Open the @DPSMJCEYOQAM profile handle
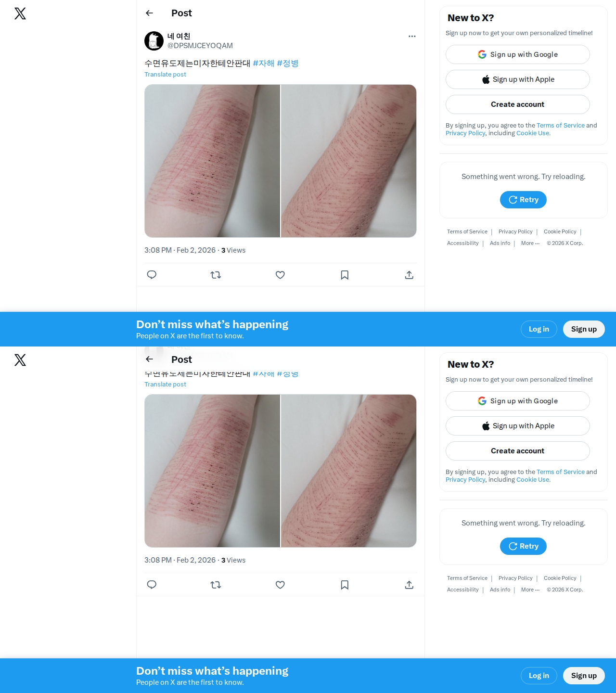The image size is (616, 693). click(x=200, y=46)
